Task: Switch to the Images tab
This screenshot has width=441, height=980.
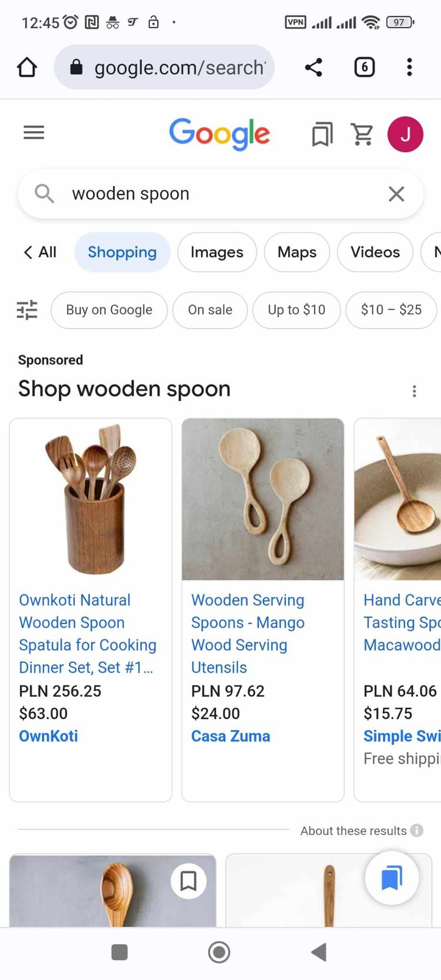Action: 216,252
